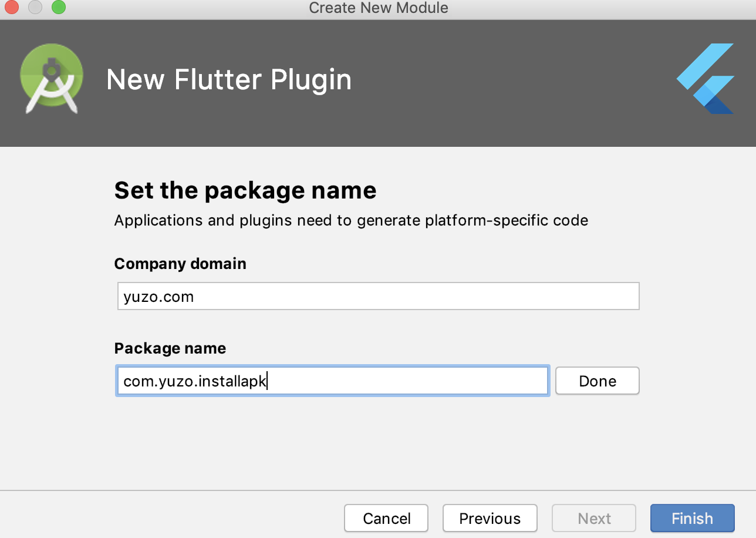Click the minimize window button

(35, 8)
